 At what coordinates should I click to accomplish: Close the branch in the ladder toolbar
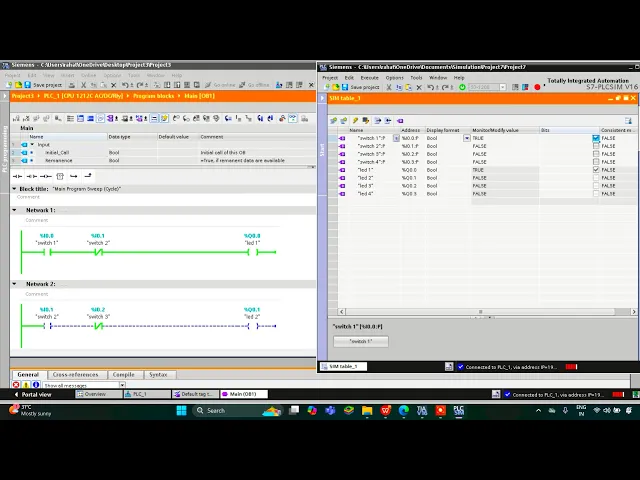point(88,176)
